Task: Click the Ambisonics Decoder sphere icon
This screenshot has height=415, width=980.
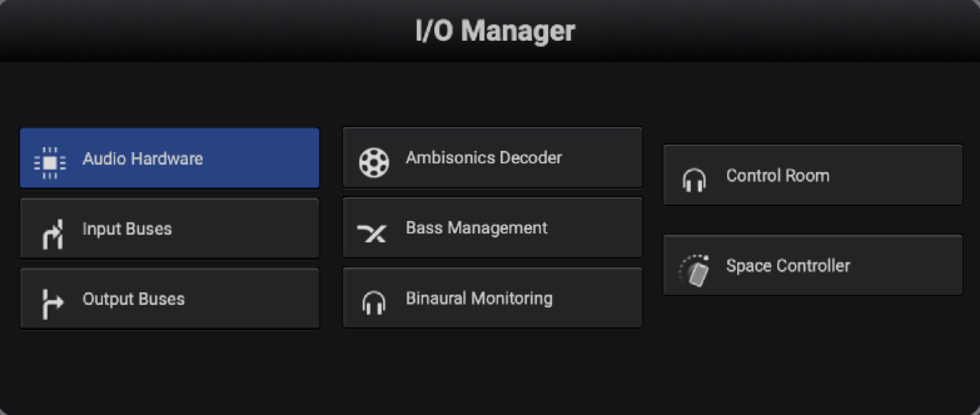Action: pyautogui.click(x=374, y=163)
